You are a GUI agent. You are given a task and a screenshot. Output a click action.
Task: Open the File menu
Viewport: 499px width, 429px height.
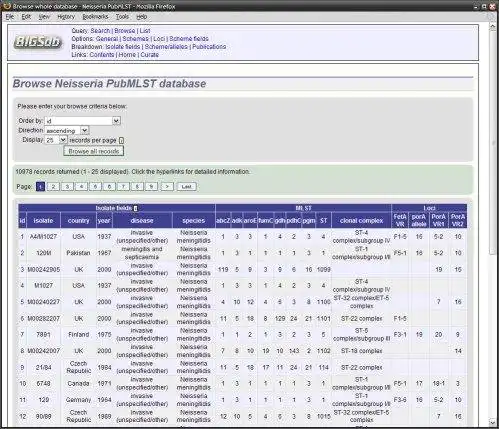[x=10, y=17]
